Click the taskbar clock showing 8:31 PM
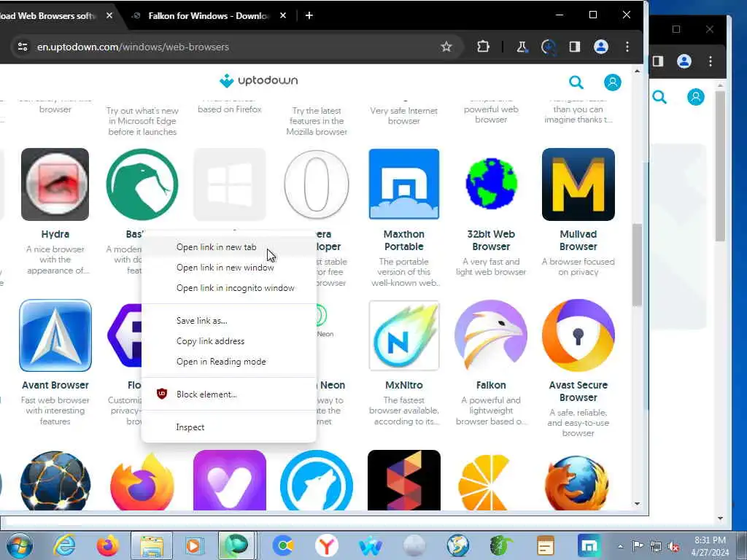This screenshot has width=747, height=560. pos(710,546)
